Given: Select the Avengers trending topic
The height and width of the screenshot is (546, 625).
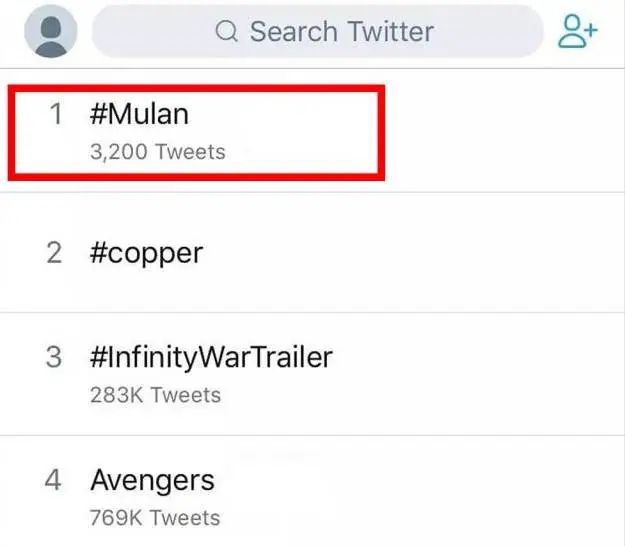Looking at the screenshot, I should point(152,481).
